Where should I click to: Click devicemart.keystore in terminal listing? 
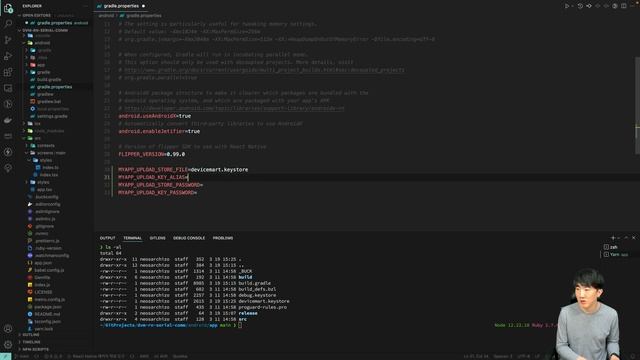tap(264, 301)
